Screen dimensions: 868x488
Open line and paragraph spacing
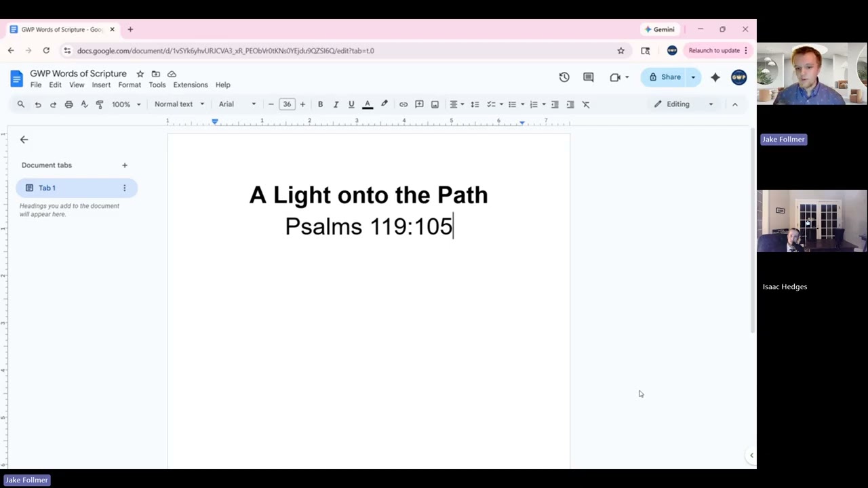coord(475,104)
